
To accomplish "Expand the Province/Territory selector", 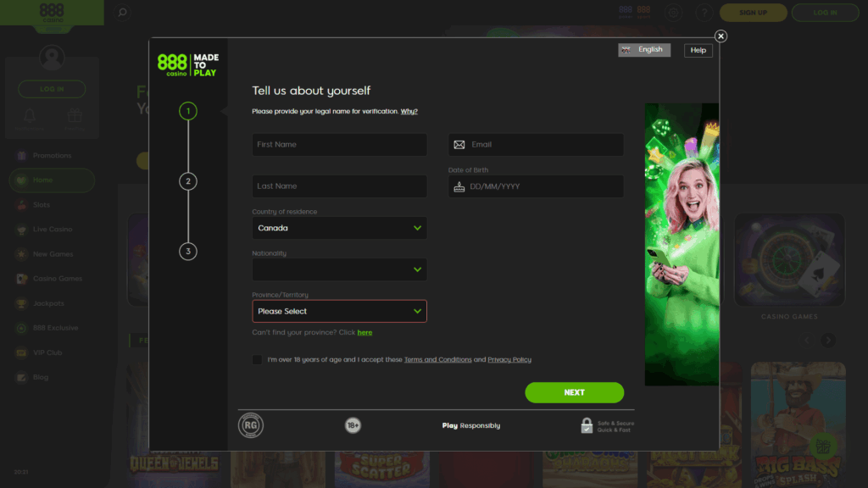I will pos(339,311).
